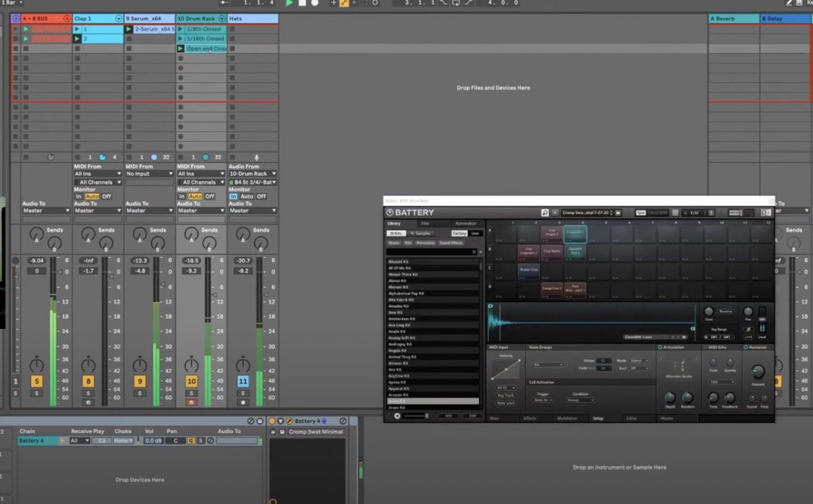Enable the Humanize section in Battery
This screenshot has height=504, width=813.
click(x=746, y=348)
